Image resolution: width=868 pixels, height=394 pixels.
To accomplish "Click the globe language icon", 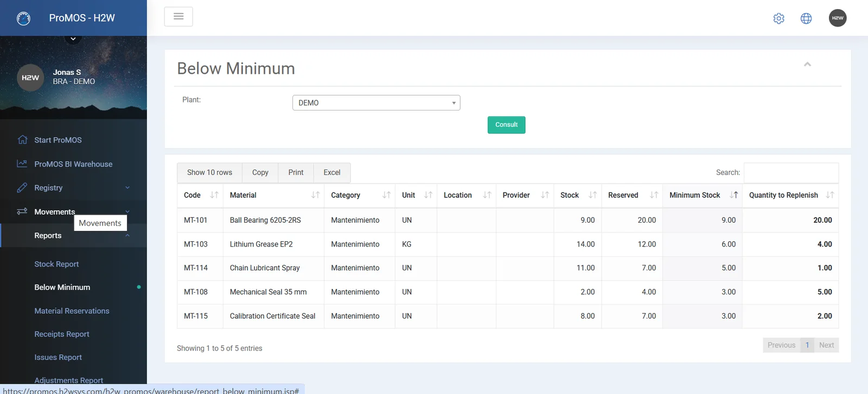I will coord(806,18).
